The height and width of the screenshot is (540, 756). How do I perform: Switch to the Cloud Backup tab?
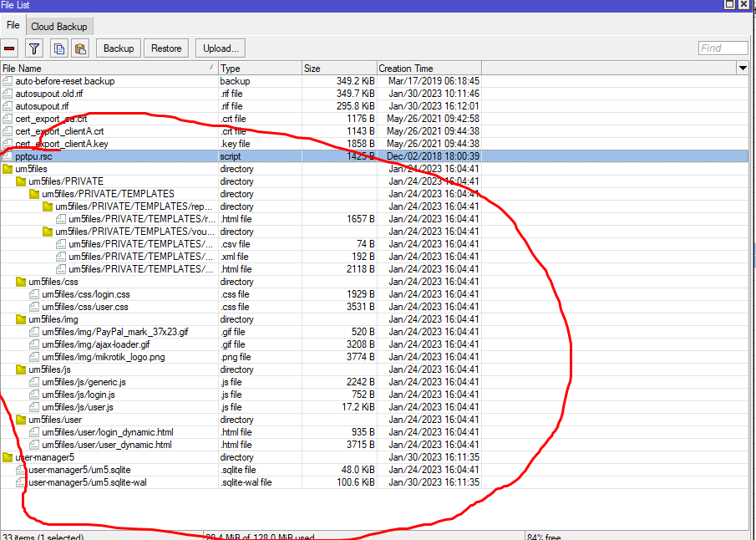tap(59, 27)
